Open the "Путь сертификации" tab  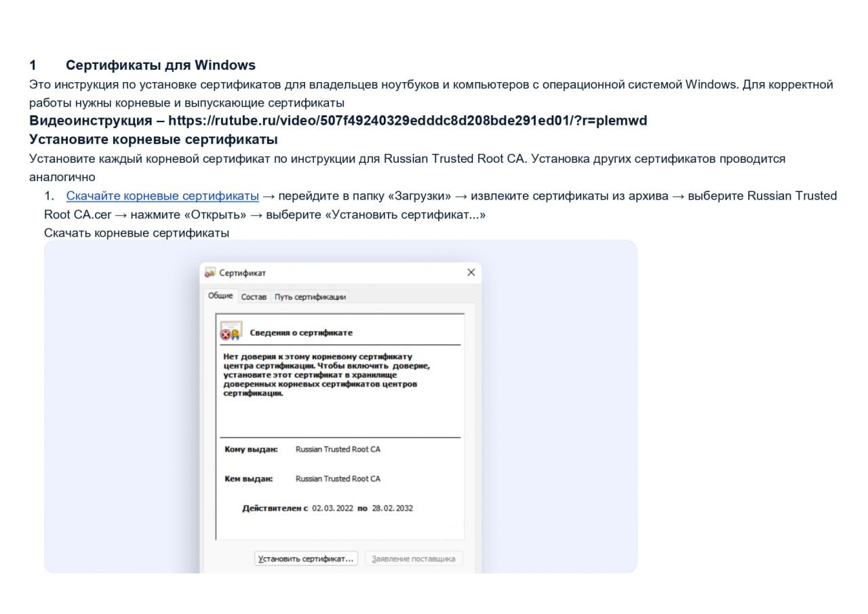click(x=311, y=297)
